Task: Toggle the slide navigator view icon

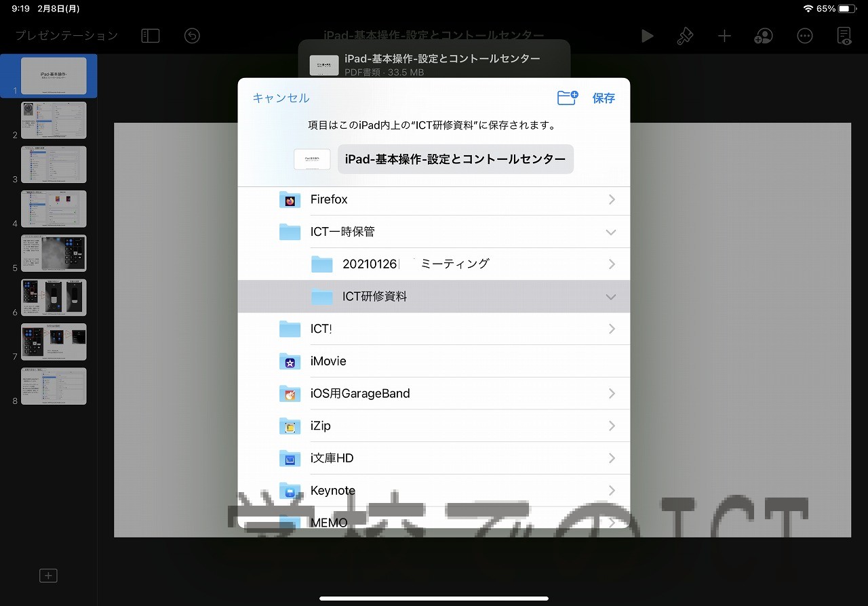Action: [x=150, y=36]
